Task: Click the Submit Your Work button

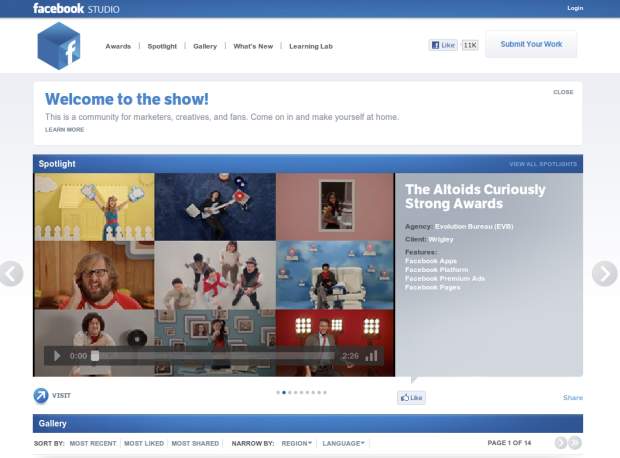Action: (x=531, y=44)
